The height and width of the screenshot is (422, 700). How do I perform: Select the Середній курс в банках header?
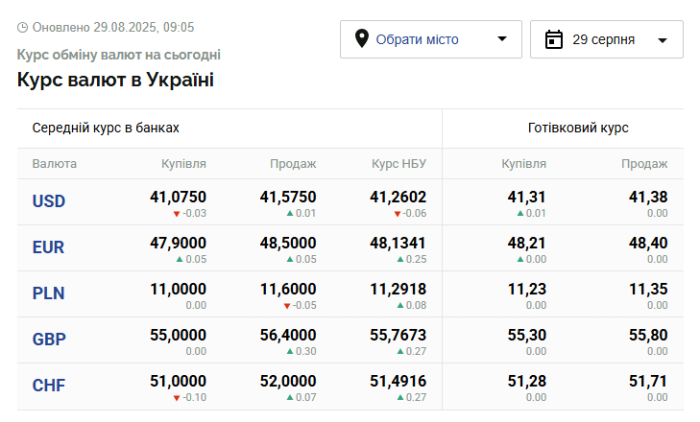point(106,128)
